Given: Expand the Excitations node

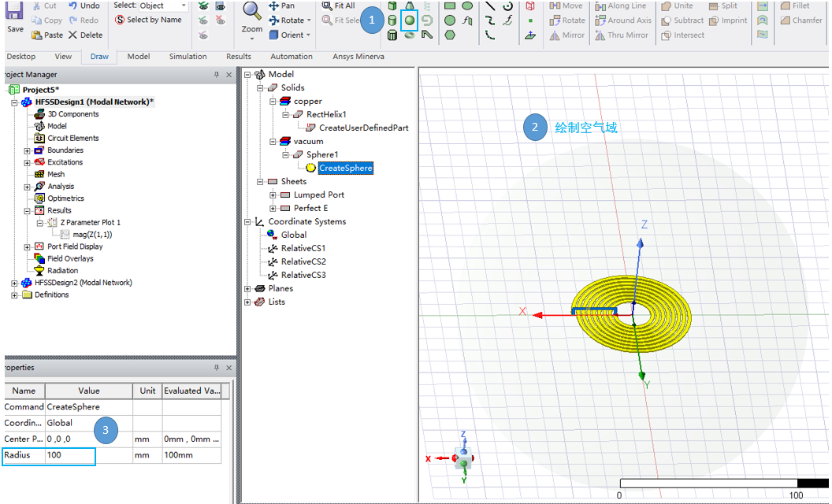Looking at the screenshot, I should [x=27, y=162].
